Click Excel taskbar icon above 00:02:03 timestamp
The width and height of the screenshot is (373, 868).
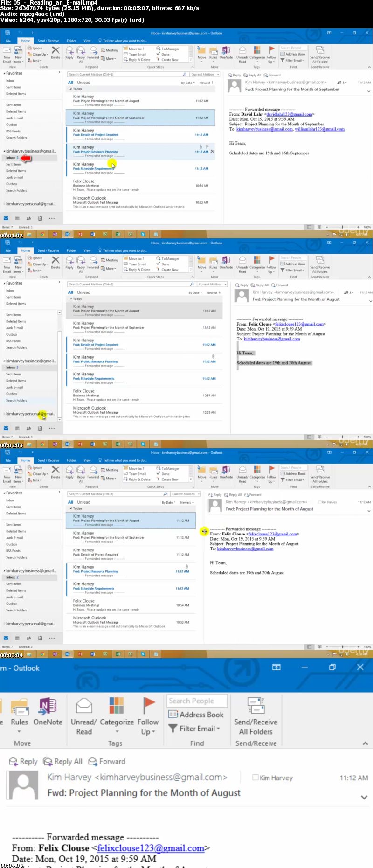click(118, 444)
